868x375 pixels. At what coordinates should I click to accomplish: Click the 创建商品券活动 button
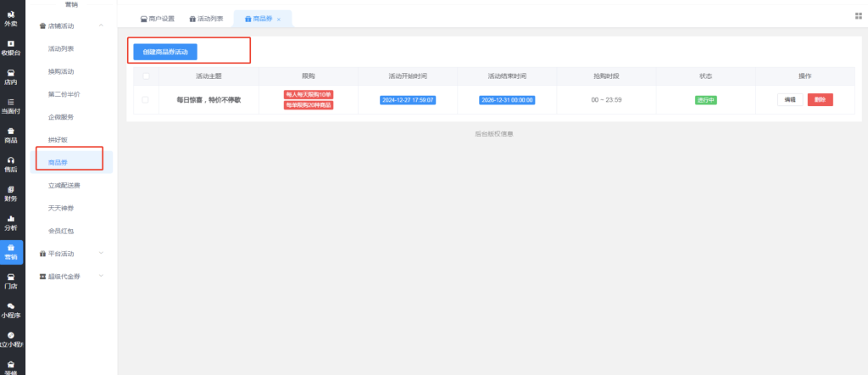pyautogui.click(x=165, y=52)
